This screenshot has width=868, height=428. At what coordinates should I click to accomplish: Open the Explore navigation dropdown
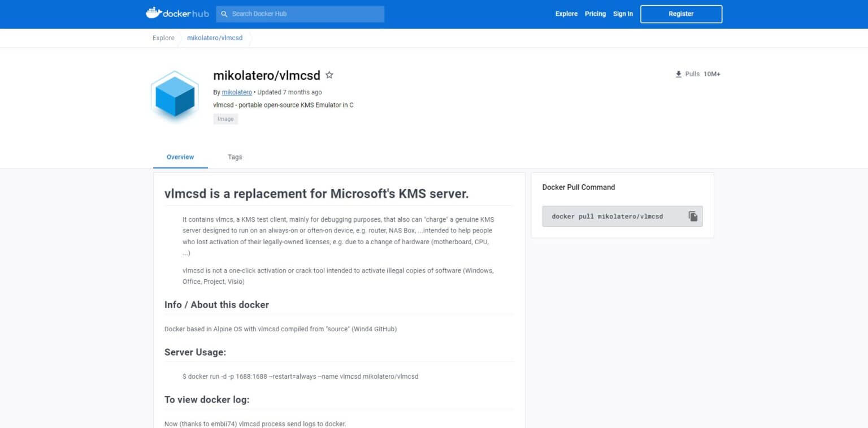(x=566, y=14)
